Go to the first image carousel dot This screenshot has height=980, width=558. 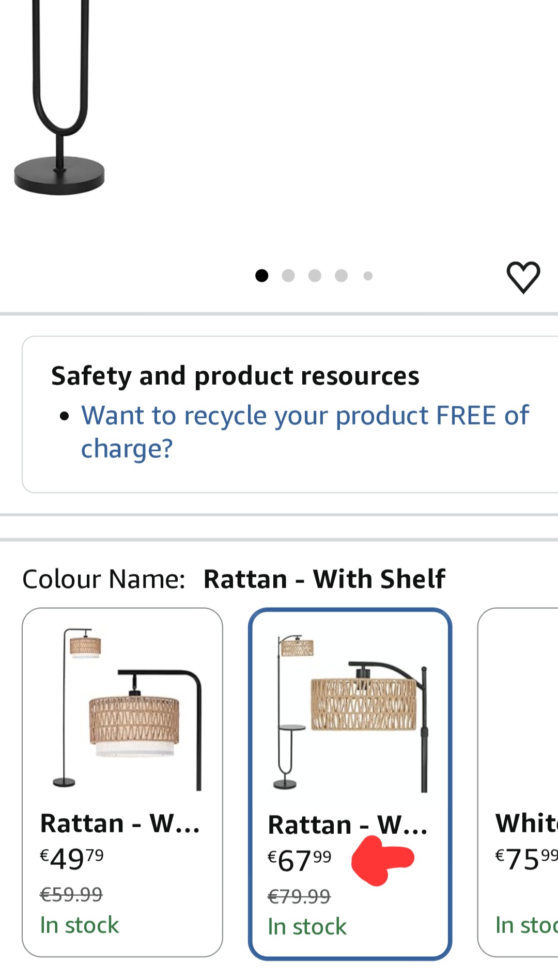point(262,276)
